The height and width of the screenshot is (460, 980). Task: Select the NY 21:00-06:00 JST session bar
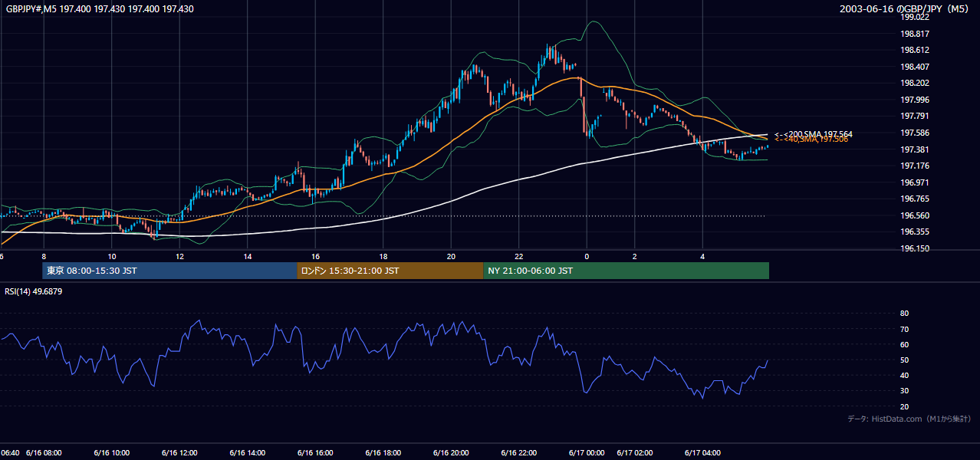626,271
